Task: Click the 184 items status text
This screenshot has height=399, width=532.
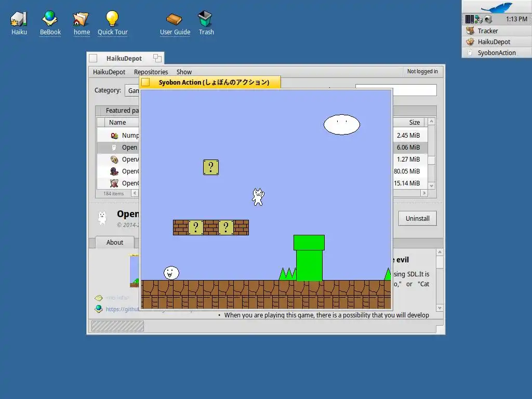Action: [x=114, y=193]
